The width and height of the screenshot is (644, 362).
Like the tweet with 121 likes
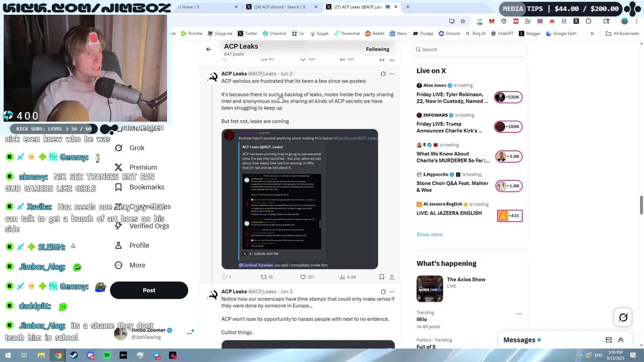pyautogui.click(x=307, y=277)
